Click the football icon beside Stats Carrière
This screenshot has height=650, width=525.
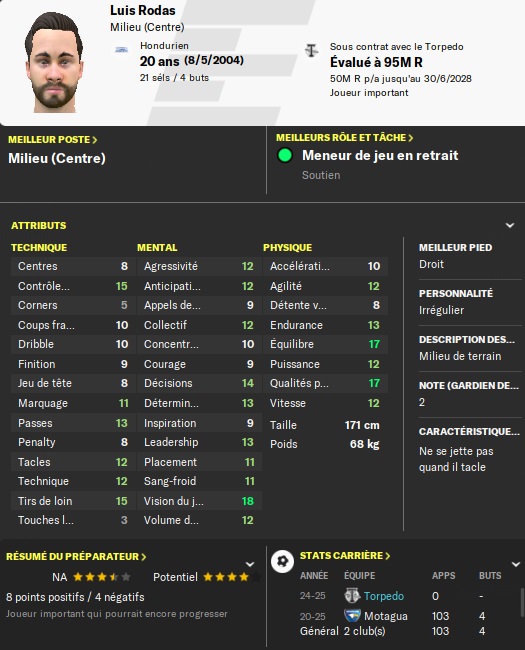[282, 561]
